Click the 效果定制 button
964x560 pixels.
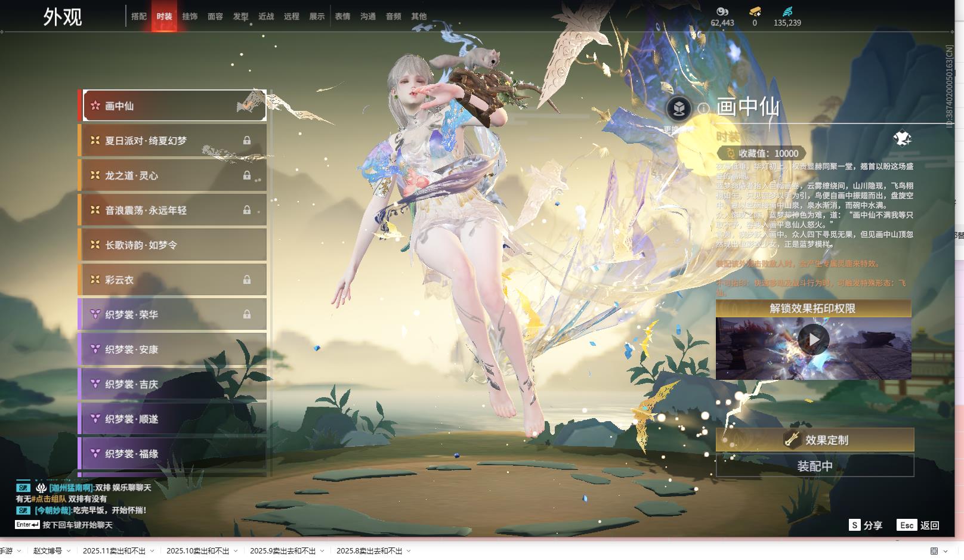(815, 440)
